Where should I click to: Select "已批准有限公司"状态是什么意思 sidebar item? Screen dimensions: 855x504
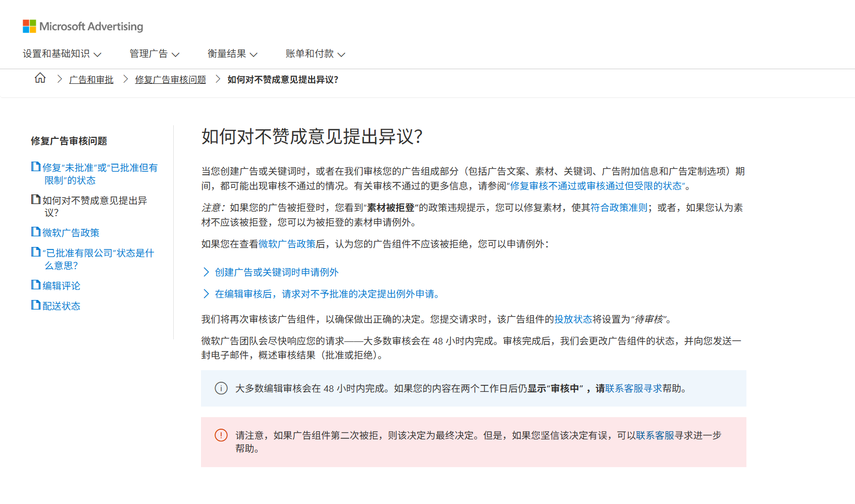click(98, 259)
